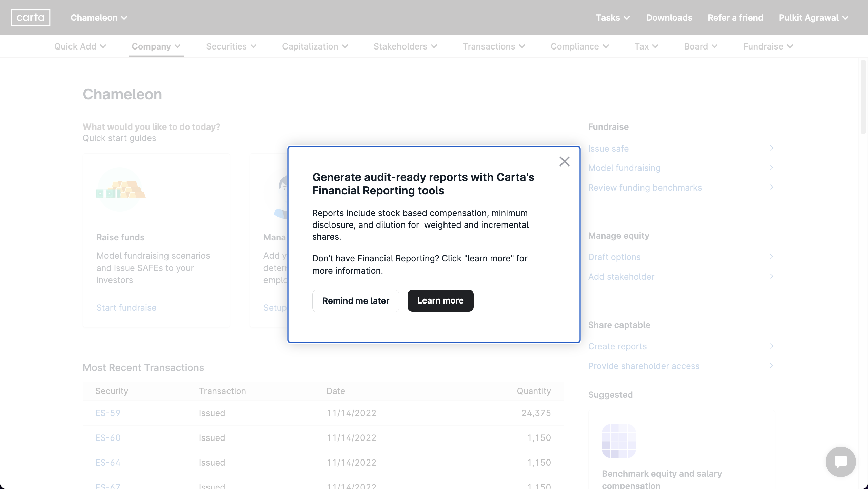Go to Downloads
Viewport: 868px width, 489px height.
pyautogui.click(x=669, y=18)
